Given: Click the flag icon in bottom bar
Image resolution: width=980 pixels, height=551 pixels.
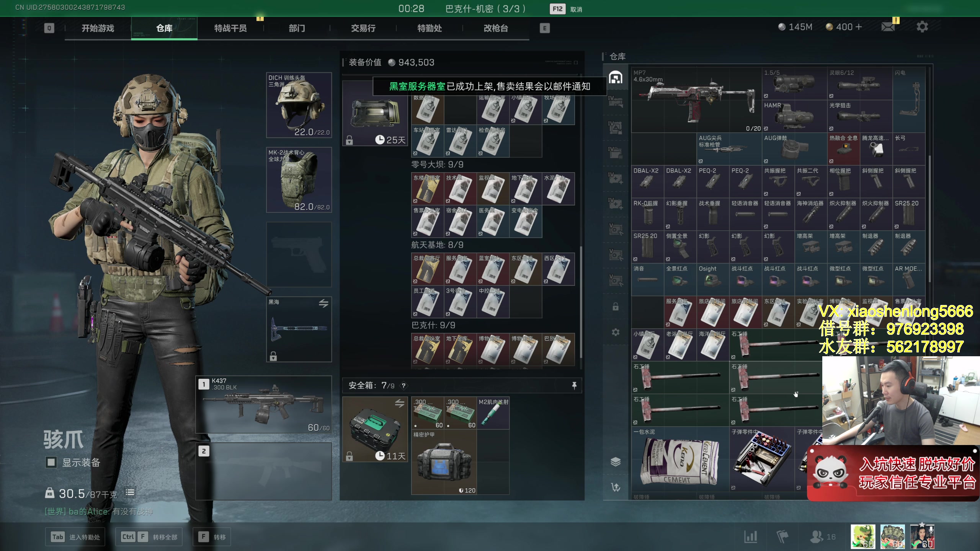Looking at the screenshot, I should click(782, 537).
